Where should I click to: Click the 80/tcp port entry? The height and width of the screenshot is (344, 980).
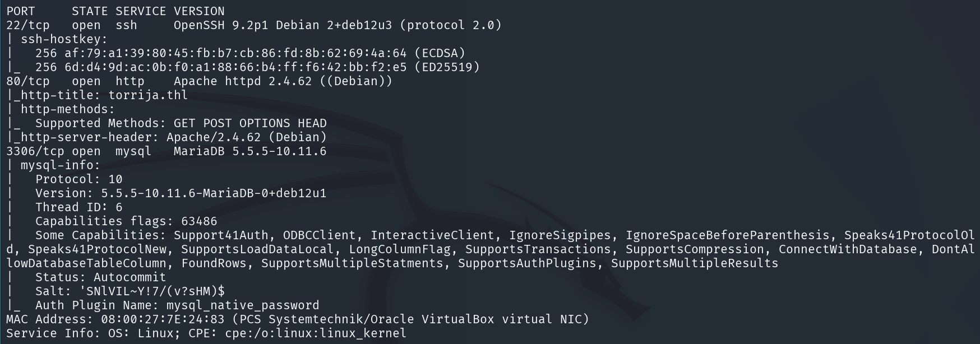click(x=28, y=81)
